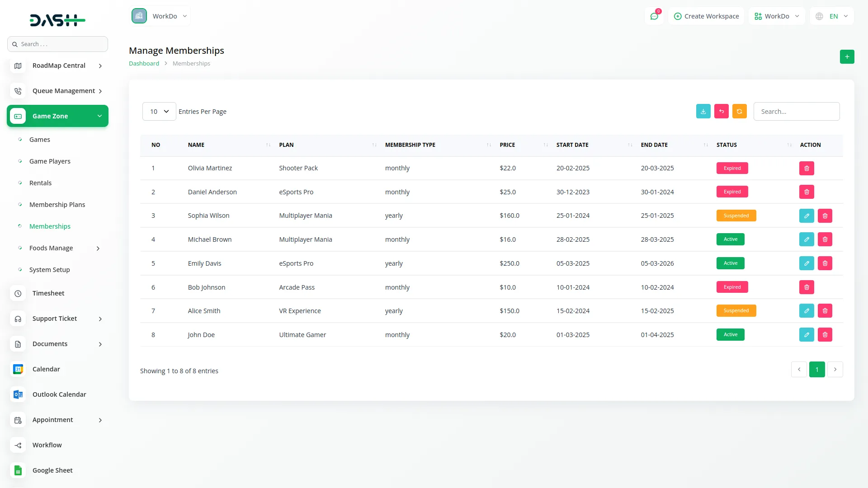Open the EN language dropdown
This screenshot has width=868, height=488.
pos(832,16)
